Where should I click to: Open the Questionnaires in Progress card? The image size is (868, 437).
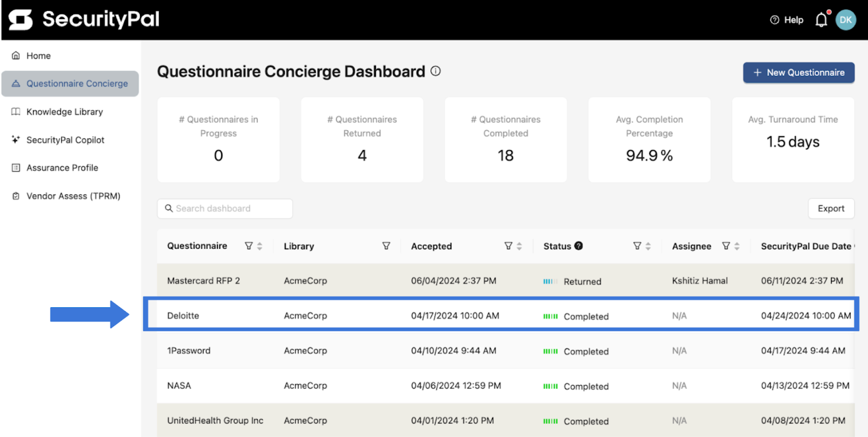tap(219, 140)
